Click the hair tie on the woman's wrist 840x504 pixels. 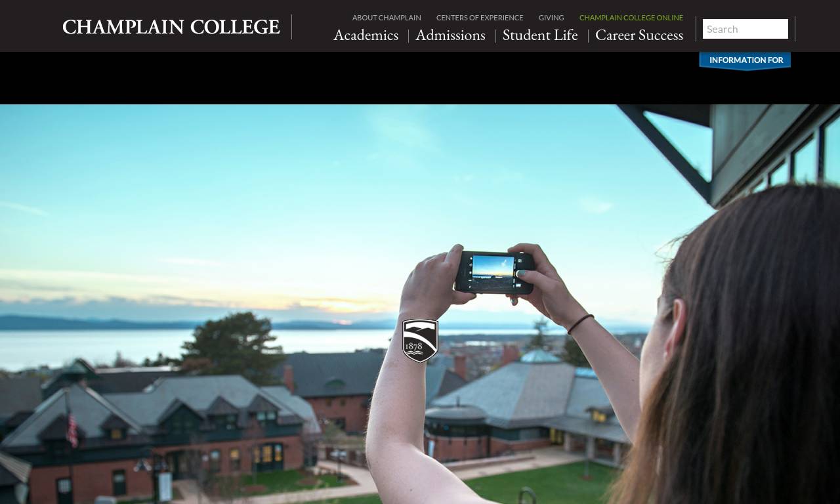pyautogui.click(x=581, y=324)
